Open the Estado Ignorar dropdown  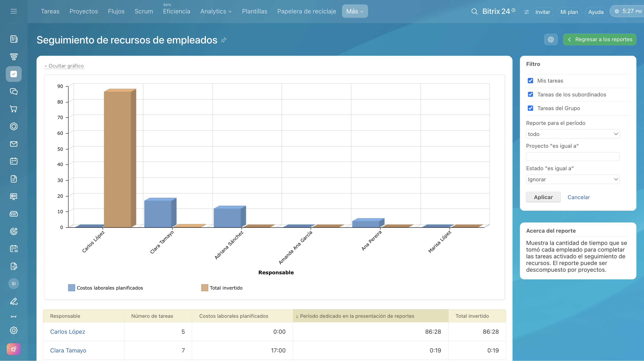pyautogui.click(x=573, y=179)
